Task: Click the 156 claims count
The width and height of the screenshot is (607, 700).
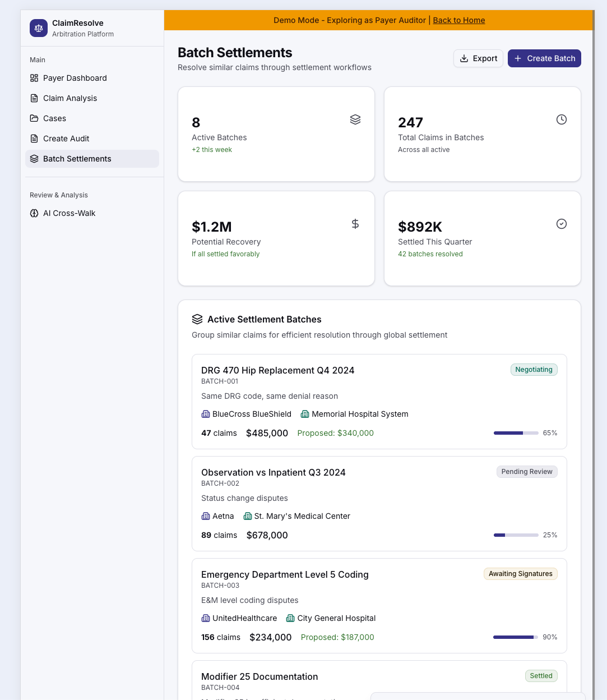Action: tap(221, 637)
